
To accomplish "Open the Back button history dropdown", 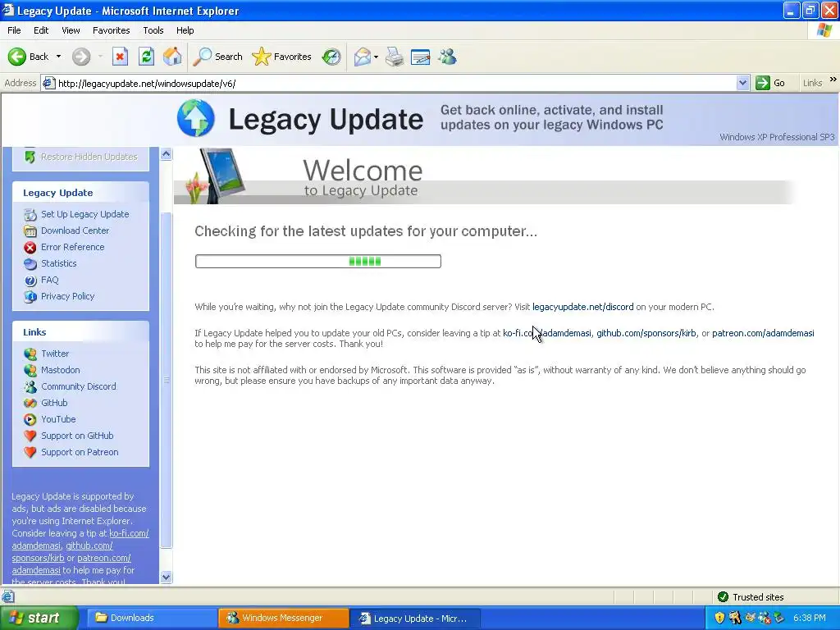I will click(x=58, y=57).
